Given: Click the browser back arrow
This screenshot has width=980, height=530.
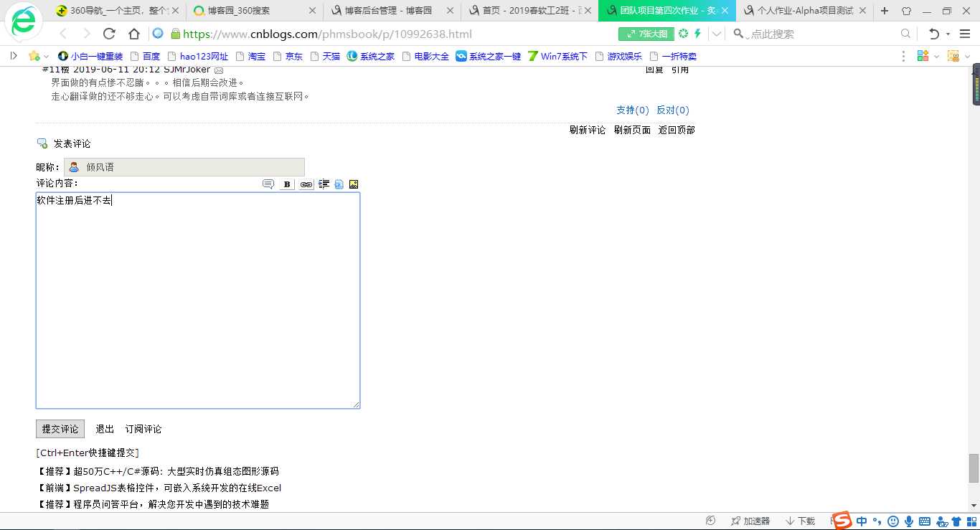Looking at the screenshot, I should [x=63, y=34].
